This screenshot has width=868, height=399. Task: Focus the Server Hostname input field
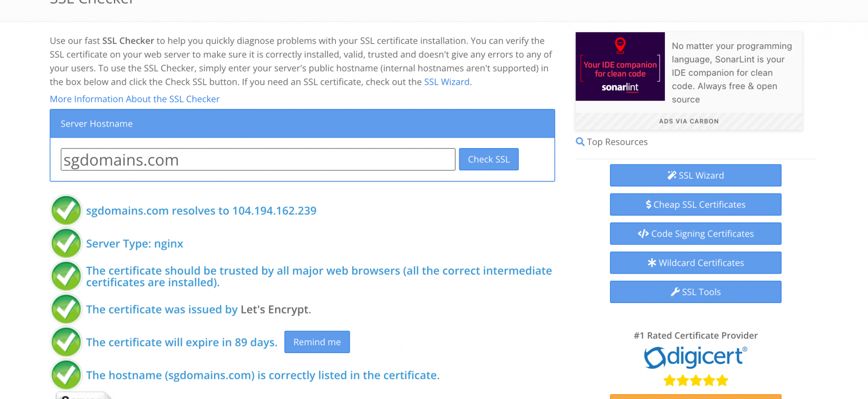(x=258, y=159)
